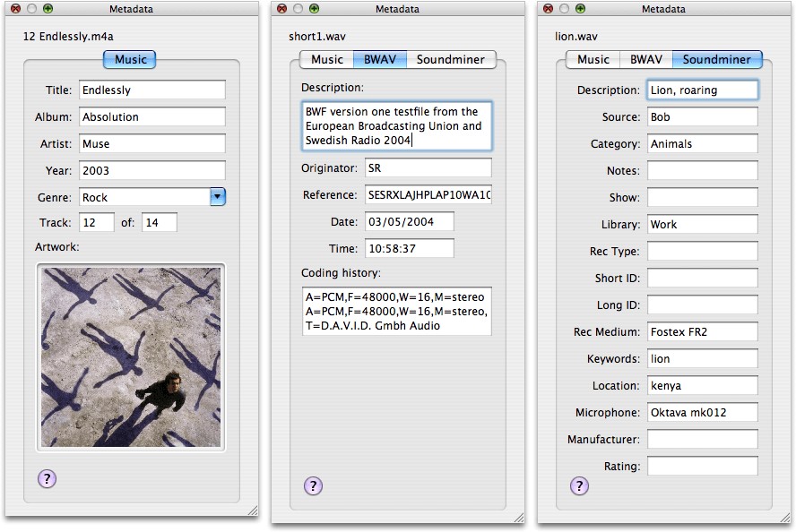
Task: Click the empty Manufacturer field
Action: (703, 439)
